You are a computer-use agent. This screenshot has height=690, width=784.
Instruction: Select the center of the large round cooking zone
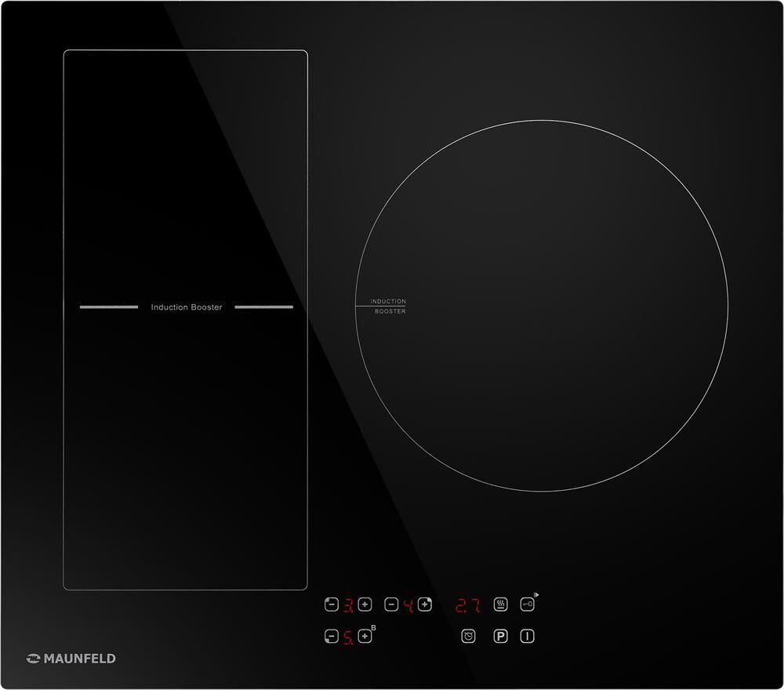(x=542, y=306)
